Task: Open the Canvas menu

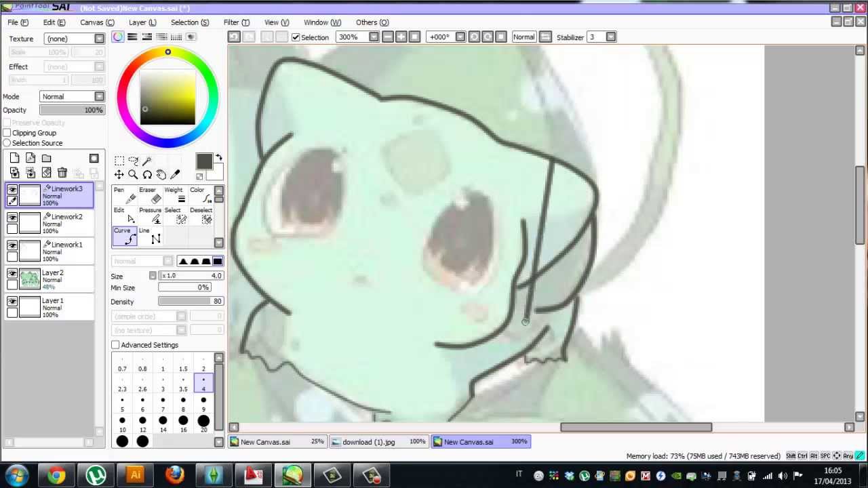Action: pyautogui.click(x=97, y=22)
